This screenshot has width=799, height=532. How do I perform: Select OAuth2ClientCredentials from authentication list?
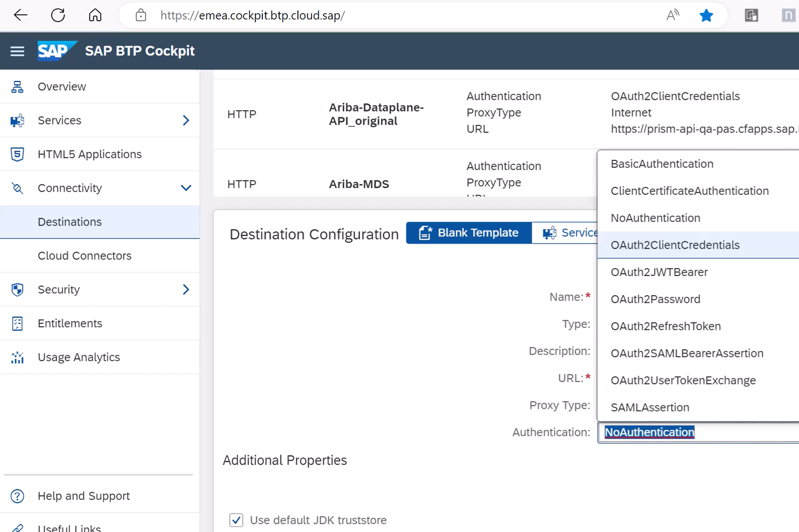click(675, 245)
